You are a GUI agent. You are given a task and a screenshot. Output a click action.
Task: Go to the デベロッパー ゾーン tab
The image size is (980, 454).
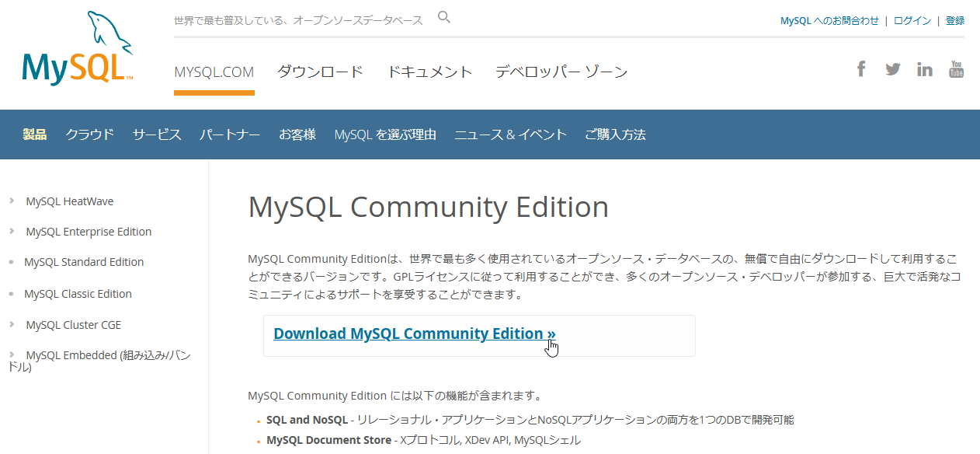pyautogui.click(x=561, y=72)
